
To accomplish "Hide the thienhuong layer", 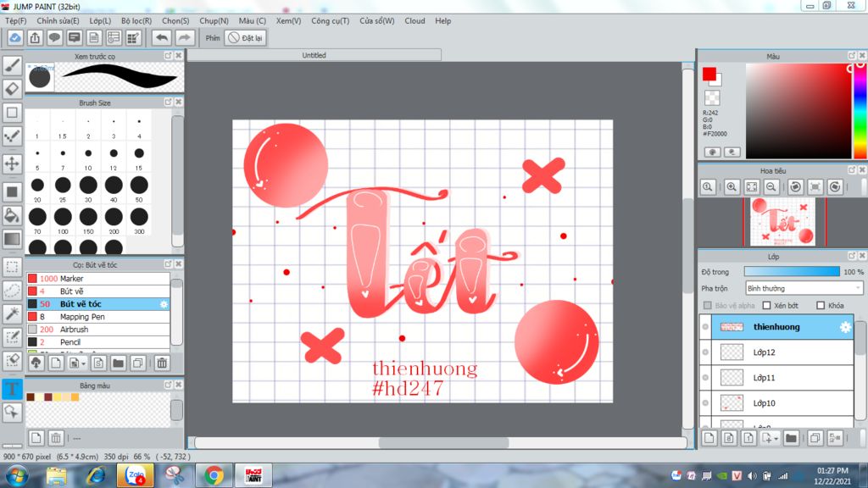I will 705,327.
